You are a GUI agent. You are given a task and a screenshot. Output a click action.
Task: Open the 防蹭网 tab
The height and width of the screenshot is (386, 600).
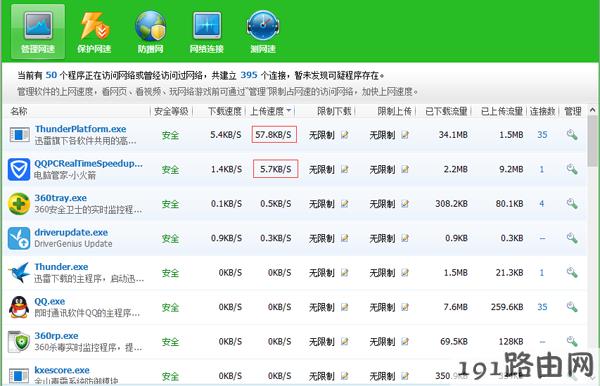[x=150, y=32]
